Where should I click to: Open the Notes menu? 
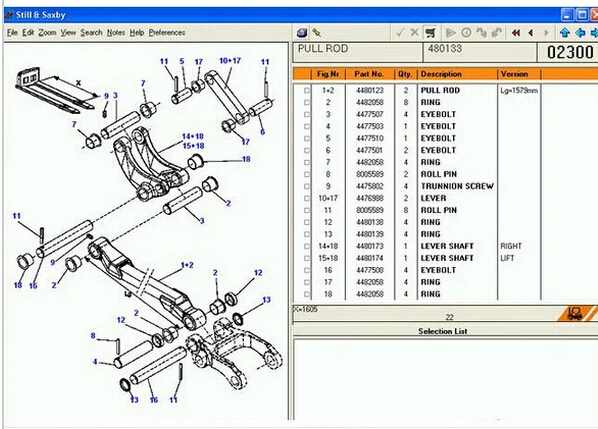pos(116,32)
